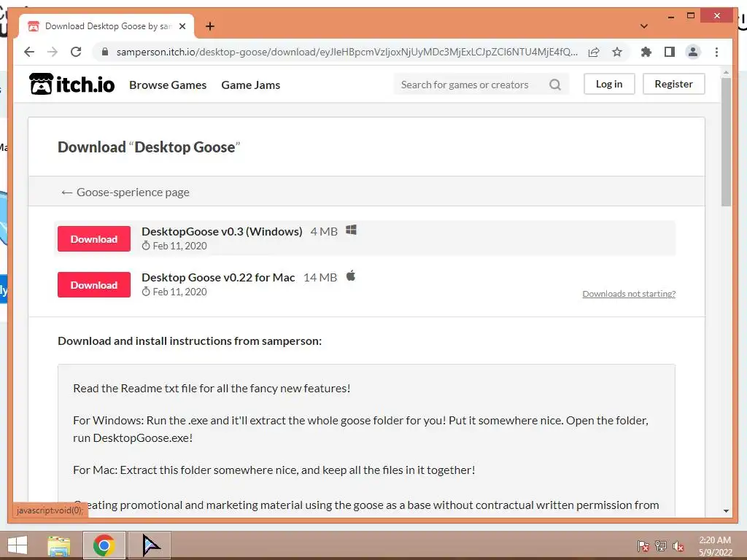
Task: Open the arrow-shaped app in the taskbar
Action: click(x=150, y=545)
